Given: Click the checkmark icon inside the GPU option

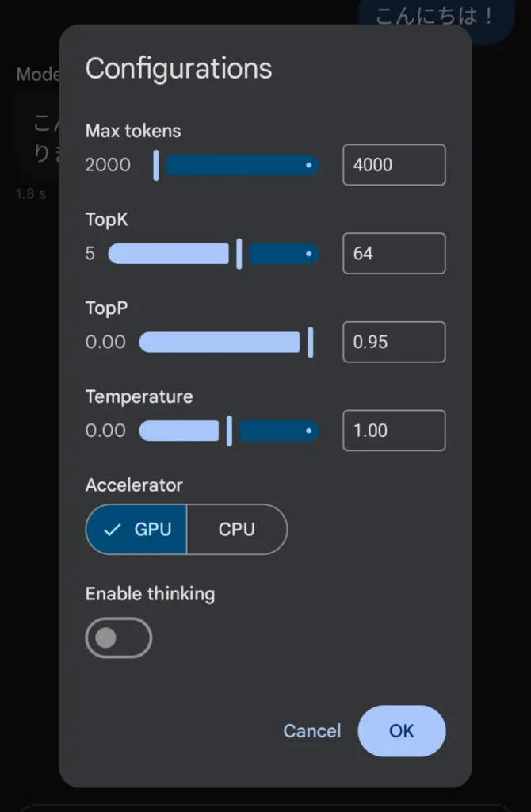Looking at the screenshot, I should [112, 529].
